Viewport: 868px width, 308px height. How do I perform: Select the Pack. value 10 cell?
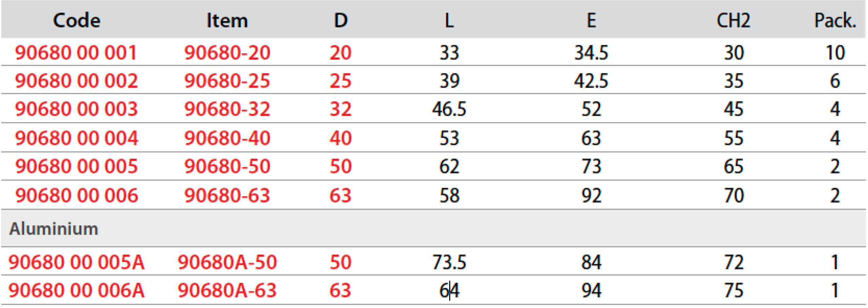click(x=835, y=53)
